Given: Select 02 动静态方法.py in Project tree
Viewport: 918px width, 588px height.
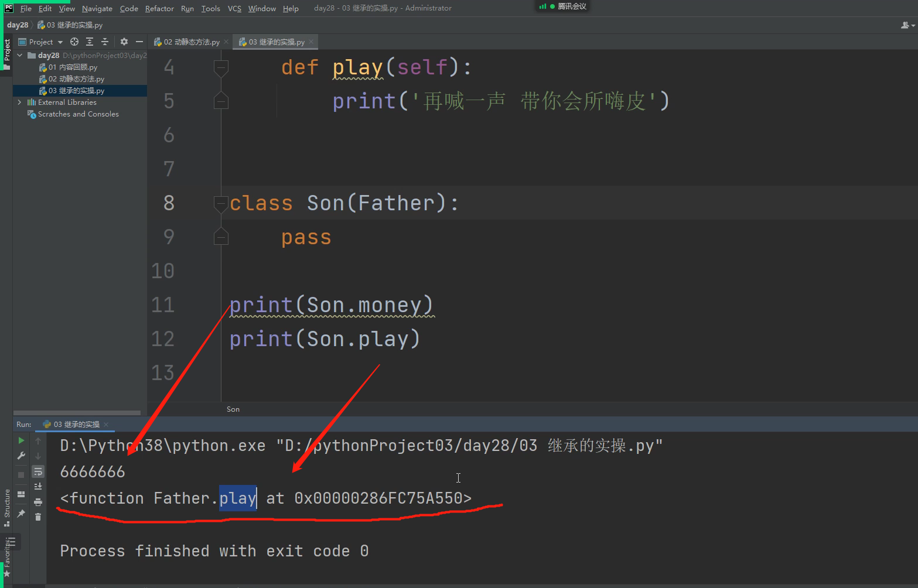Looking at the screenshot, I should pos(76,79).
